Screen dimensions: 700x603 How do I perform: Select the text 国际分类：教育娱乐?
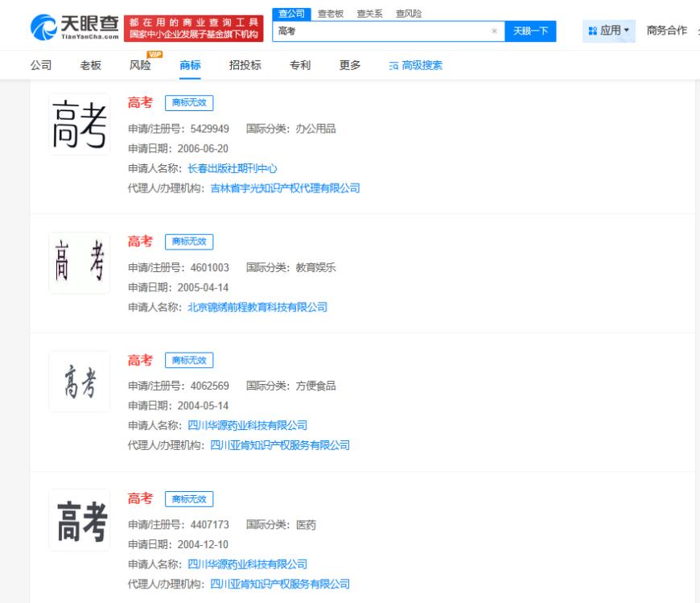point(290,267)
